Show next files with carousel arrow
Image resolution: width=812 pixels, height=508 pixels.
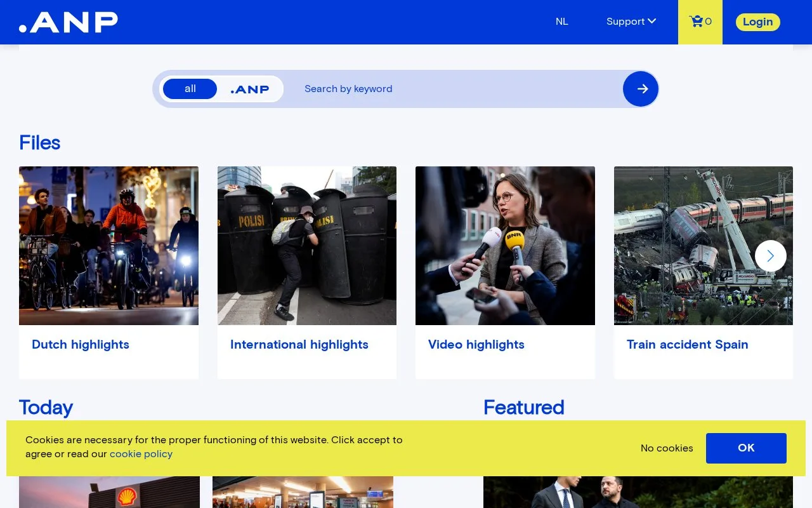771,256
